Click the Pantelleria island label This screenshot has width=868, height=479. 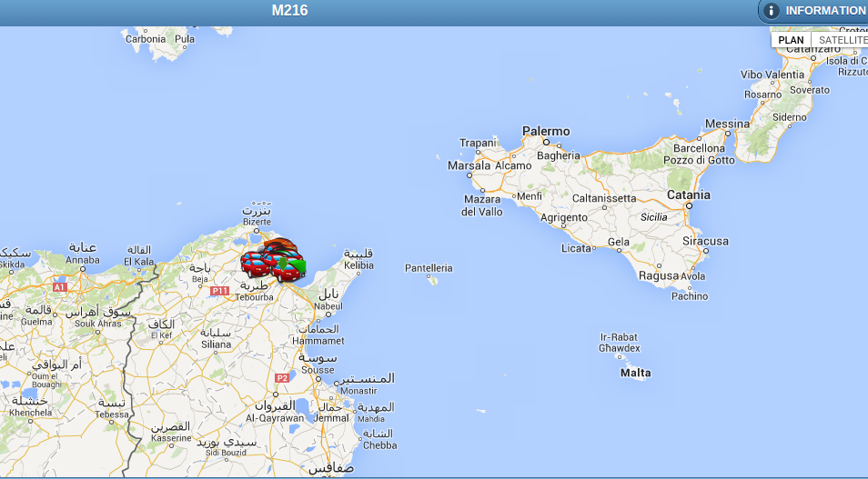pyautogui.click(x=429, y=268)
